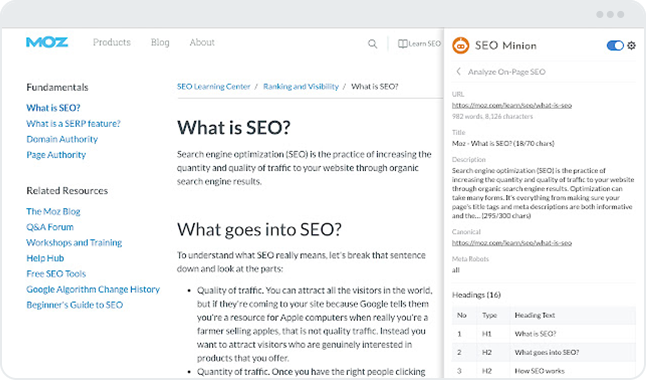Click the SEO Minion panel title
This screenshot has width=646, height=380.
506,45
